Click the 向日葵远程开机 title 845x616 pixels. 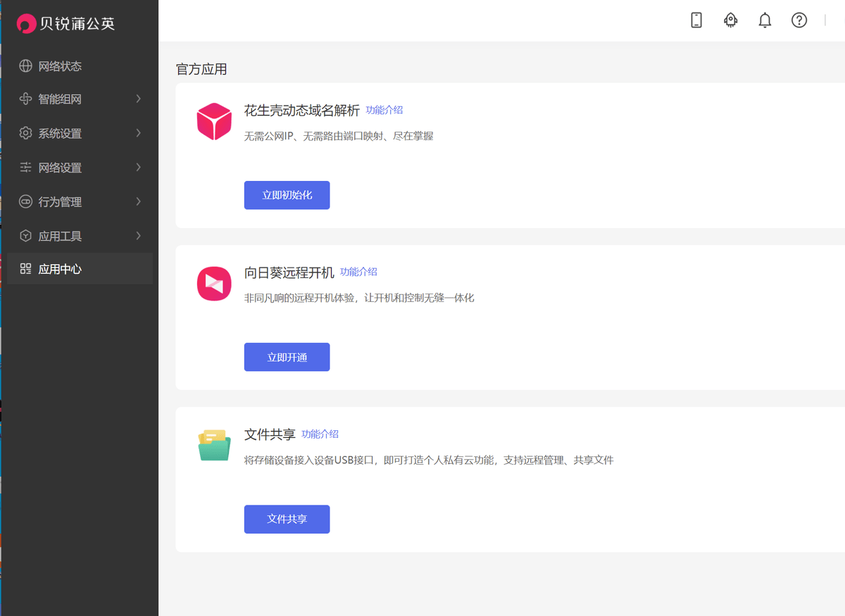click(x=289, y=272)
